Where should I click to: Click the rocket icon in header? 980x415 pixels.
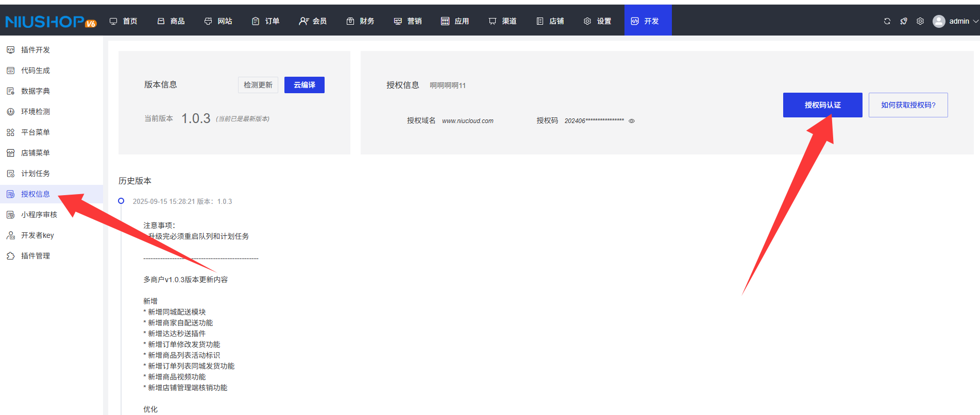tap(903, 21)
